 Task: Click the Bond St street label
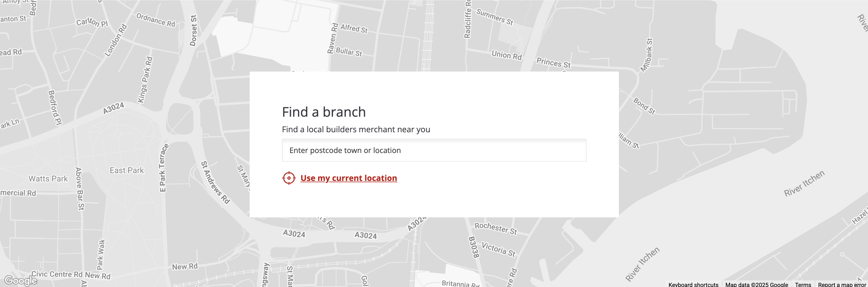point(644,106)
